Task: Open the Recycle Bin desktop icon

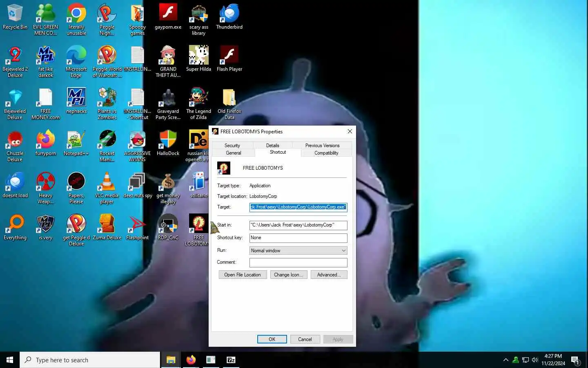Action: [x=15, y=17]
